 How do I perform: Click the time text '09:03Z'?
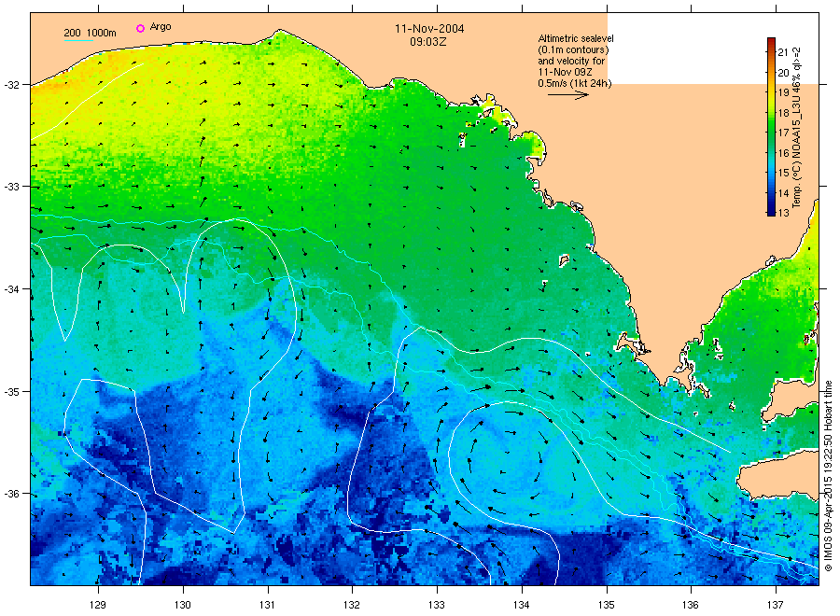coord(428,42)
